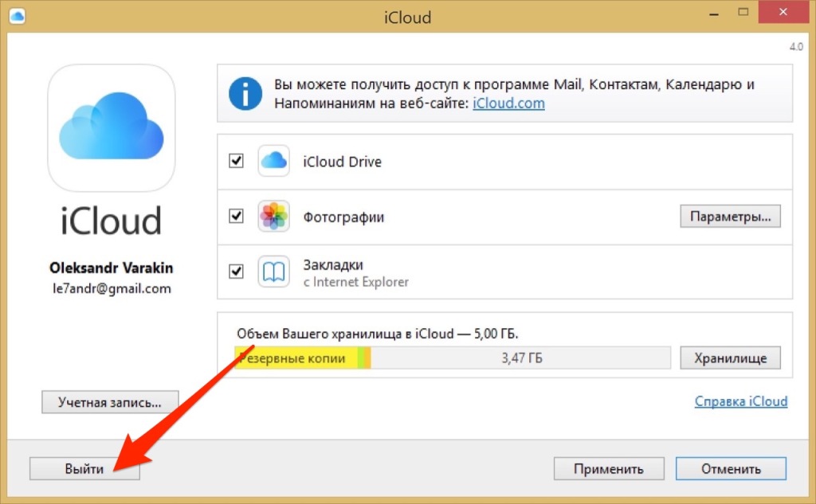Viewport: 816px width, 504px height.
Task: Click the Photos flower icon
Action: (x=273, y=217)
